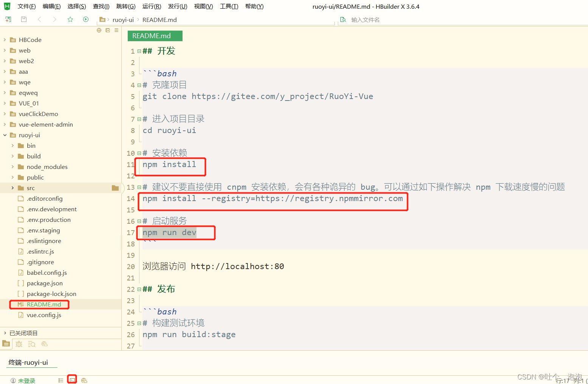Fold the line 1 heading section
Screen dimensions: 588x384
[x=139, y=51]
